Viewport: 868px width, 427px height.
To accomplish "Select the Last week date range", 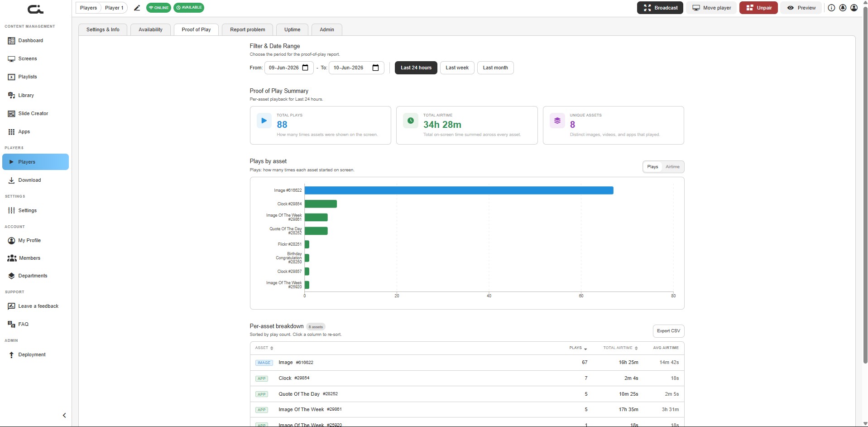I will pos(457,68).
